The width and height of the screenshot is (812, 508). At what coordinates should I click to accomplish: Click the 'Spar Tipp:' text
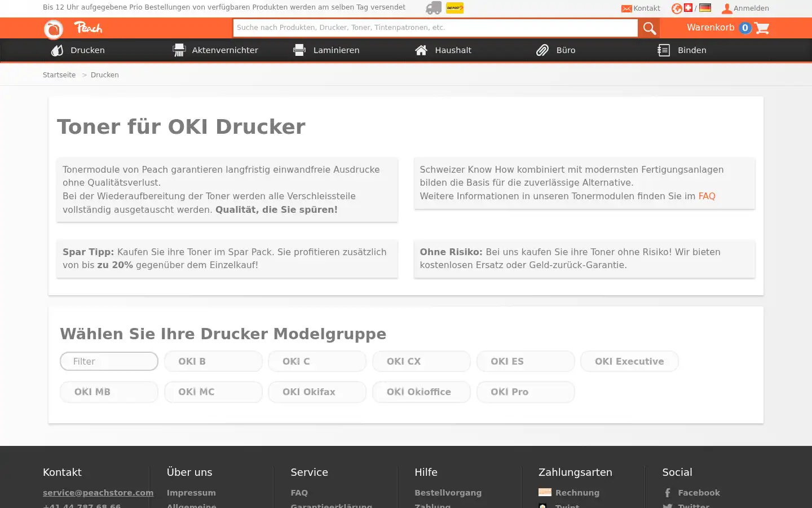coord(89,252)
